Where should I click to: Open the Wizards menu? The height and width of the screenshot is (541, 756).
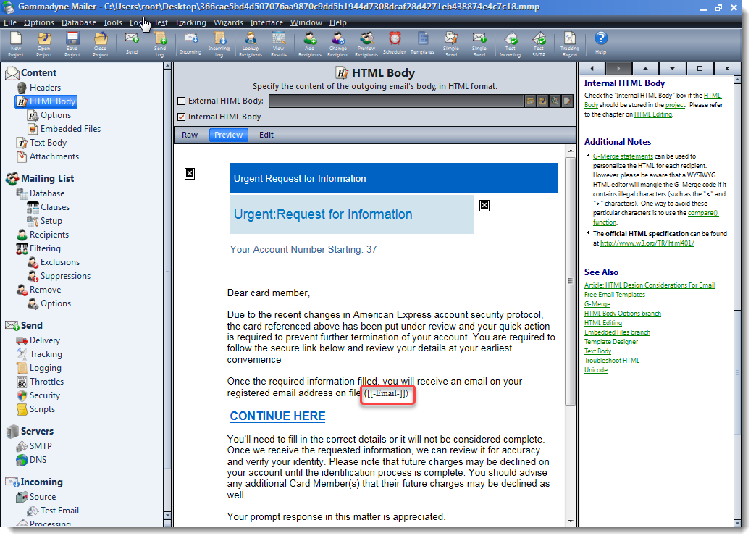pos(228,22)
